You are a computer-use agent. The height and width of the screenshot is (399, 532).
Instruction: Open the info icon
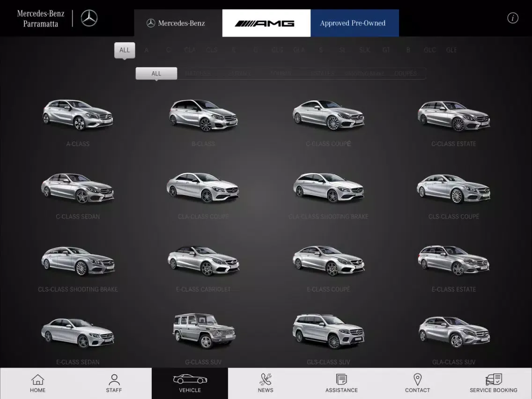513,18
